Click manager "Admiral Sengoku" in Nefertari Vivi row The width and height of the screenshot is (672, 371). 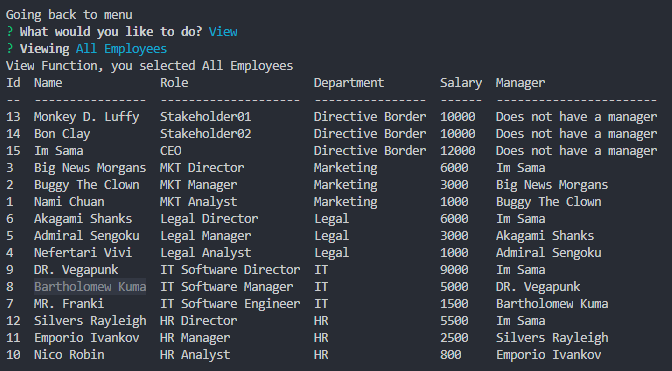549,253
